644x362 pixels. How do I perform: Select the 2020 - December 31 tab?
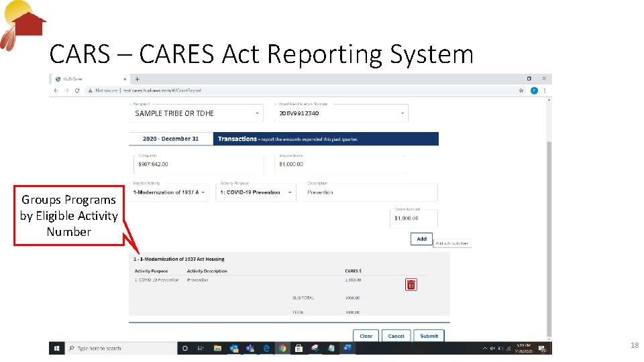171,139
